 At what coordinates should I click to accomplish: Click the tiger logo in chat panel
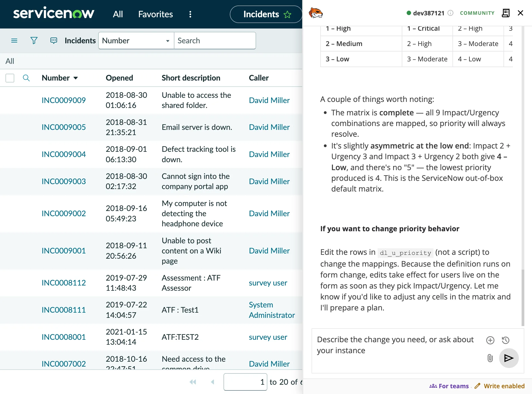click(x=316, y=13)
